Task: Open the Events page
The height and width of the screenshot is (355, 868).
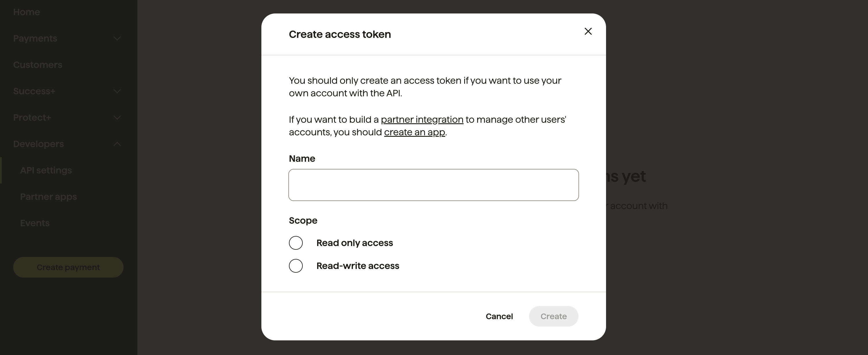Action: (34, 223)
